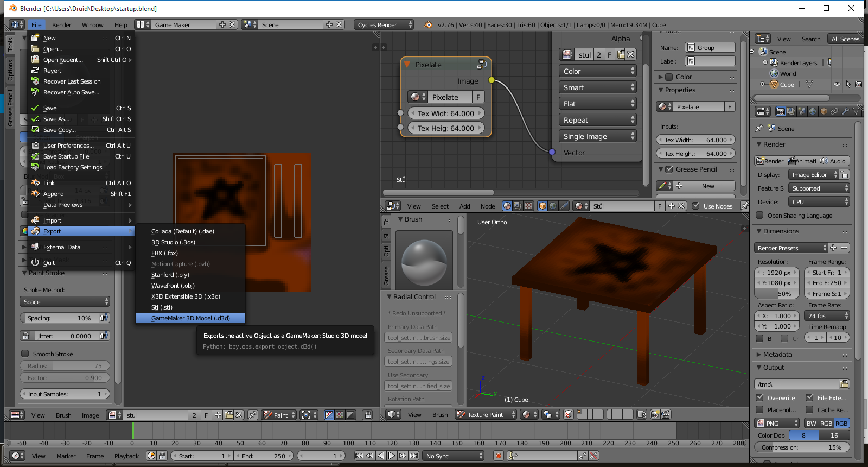Adjust the Compression 15% slider
The height and width of the screenshot is (467, 868).
pos(802,448)
